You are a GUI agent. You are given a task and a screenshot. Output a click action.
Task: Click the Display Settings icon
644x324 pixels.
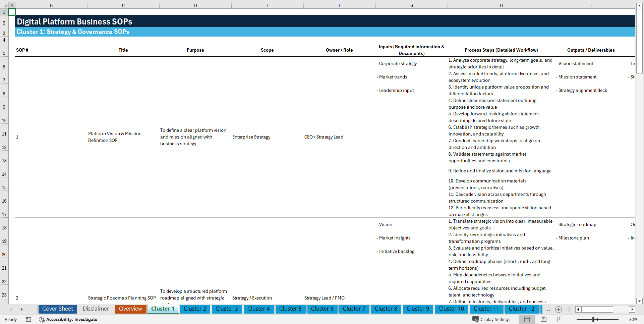475,319
